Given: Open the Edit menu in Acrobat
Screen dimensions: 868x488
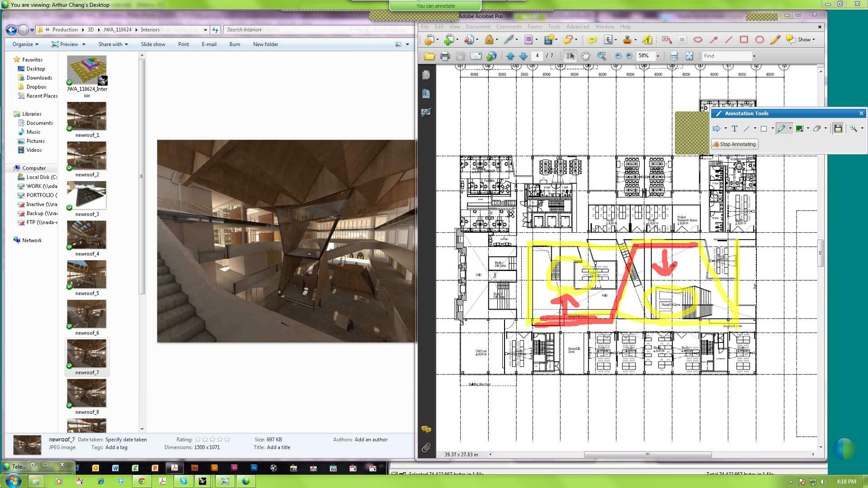Looking at the screenshot, I should pyautogui.click(x=439, y=27).
